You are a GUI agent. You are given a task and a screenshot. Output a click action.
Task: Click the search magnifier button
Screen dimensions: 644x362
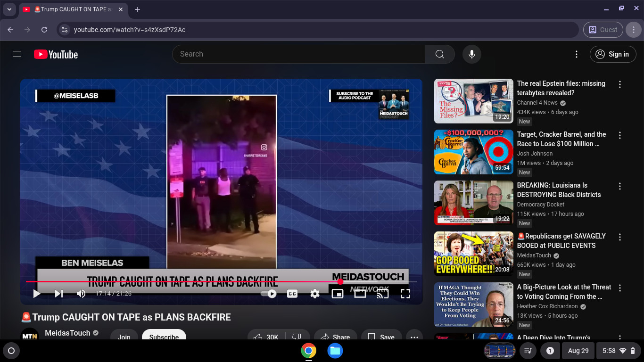click(440, 54)
